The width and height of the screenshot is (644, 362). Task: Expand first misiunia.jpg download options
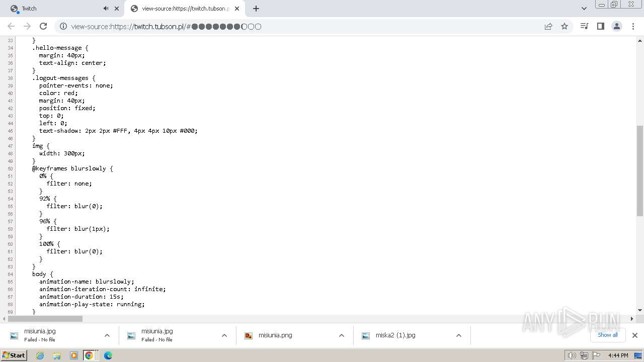point(107,335)
